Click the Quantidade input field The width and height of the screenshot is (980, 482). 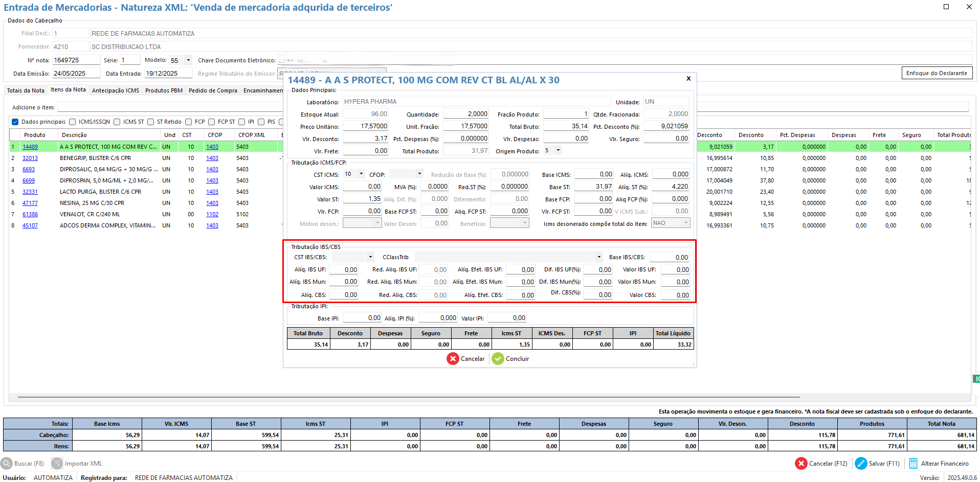pyautogui.click(x=465, y=114)
